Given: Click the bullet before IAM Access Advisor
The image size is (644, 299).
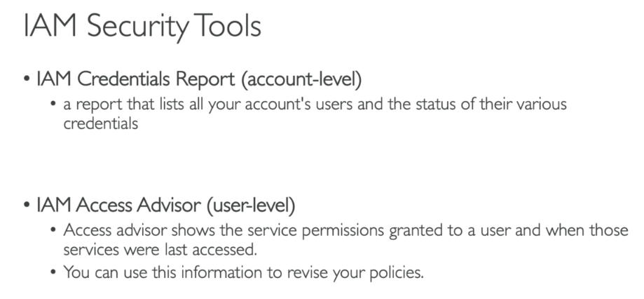Looking at the screenshot, I should [x=27, y=204].
